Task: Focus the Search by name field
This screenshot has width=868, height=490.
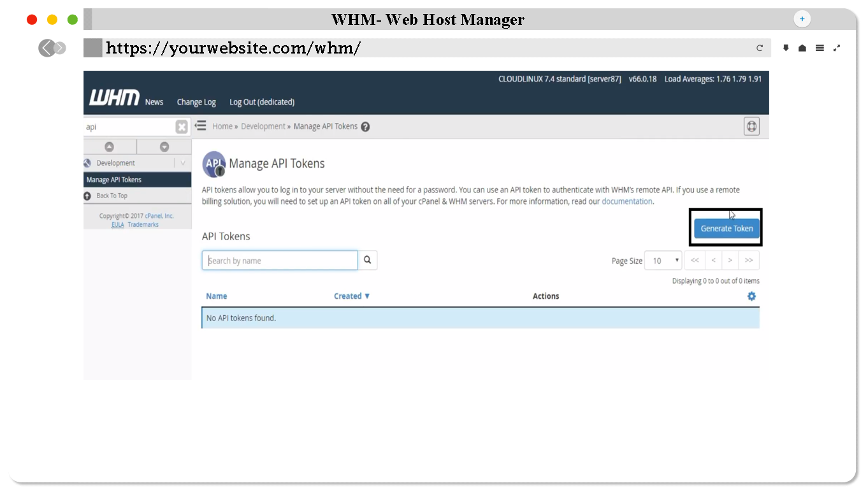Action: tap(280, 260)
